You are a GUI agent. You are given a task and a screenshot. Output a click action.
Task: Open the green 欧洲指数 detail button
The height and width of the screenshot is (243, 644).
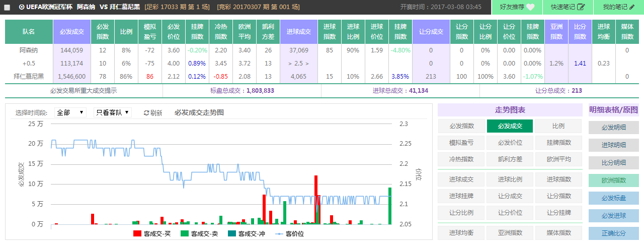614,180
